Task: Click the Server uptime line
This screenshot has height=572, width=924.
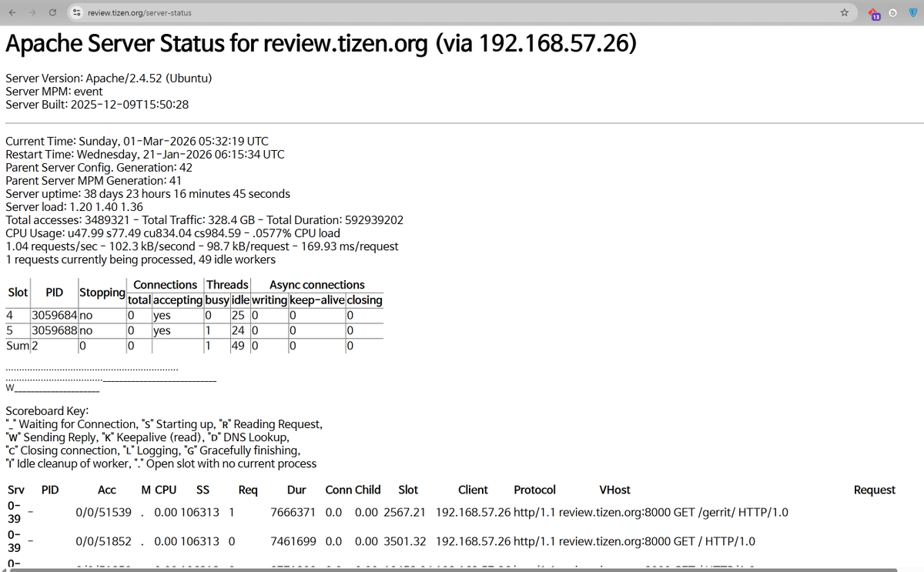Action: [x=148, y=193]
